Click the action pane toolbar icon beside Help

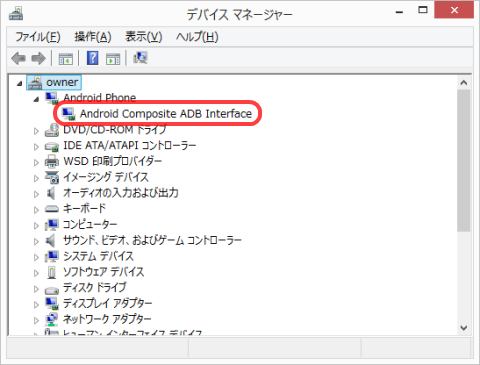click(113, 59)
